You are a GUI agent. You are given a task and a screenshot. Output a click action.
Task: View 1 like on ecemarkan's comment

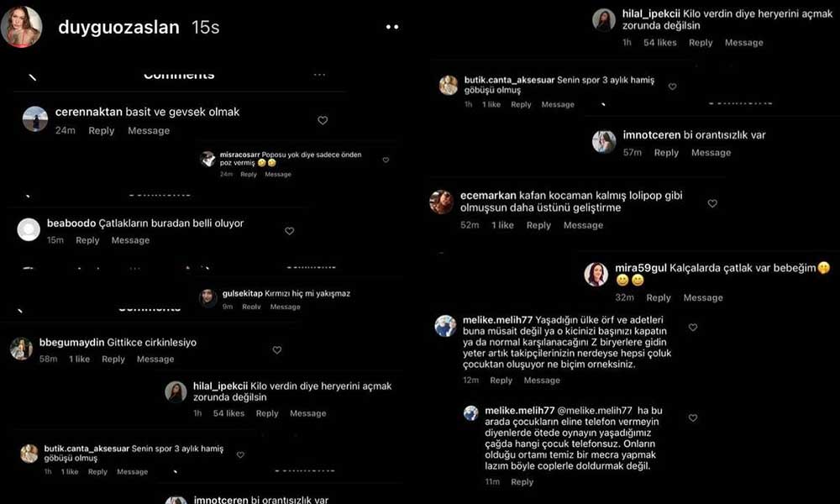tap(502, 225)
